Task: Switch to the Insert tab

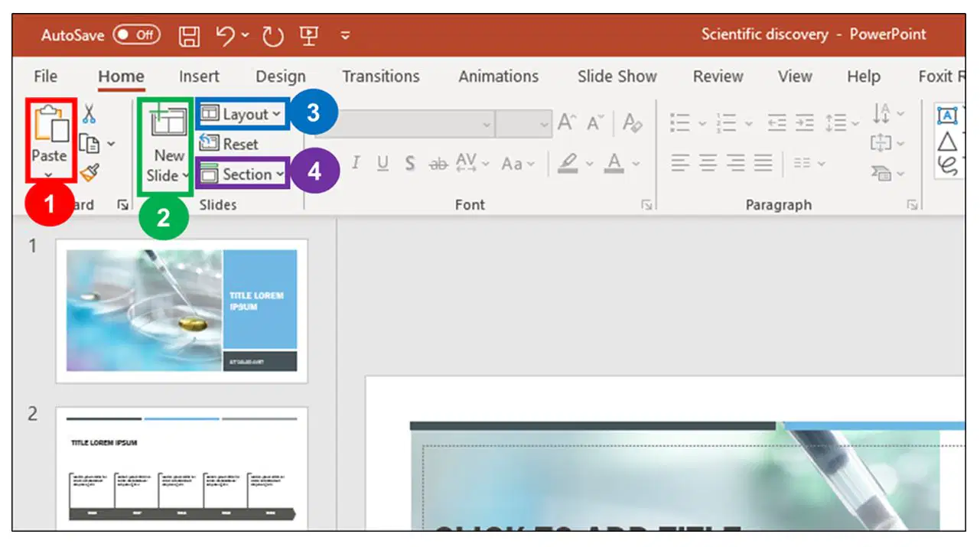Action: click(x=199, y=77)
